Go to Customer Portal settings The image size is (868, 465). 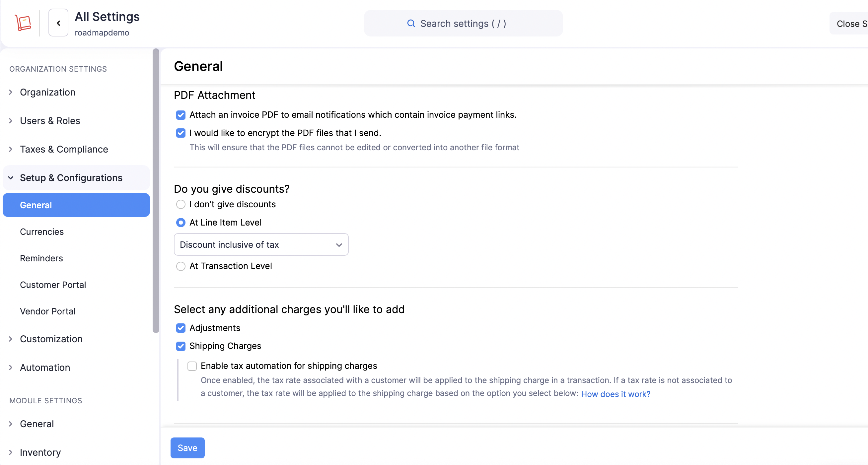53,285
